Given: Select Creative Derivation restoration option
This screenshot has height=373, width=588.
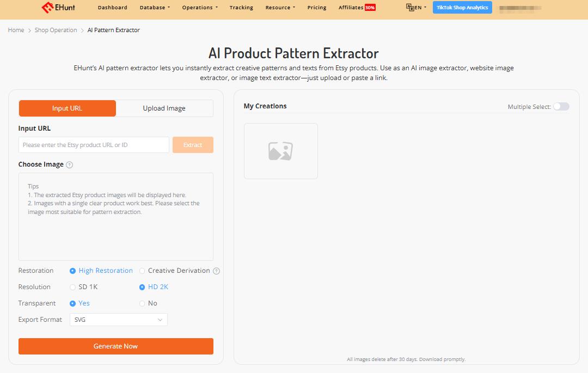Looking at the screenshot, I should pyautogui.click(x=142, y=271).
